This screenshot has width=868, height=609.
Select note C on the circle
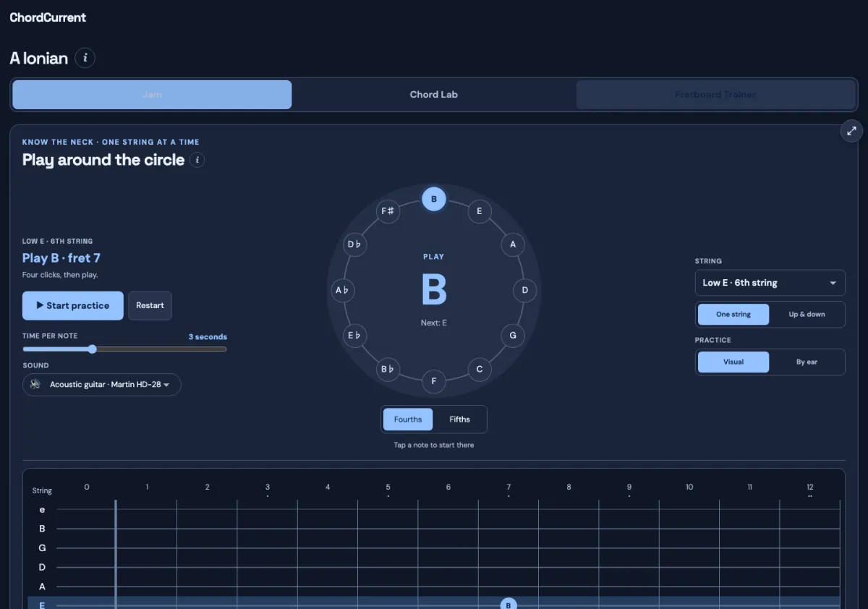pos(479,369)
